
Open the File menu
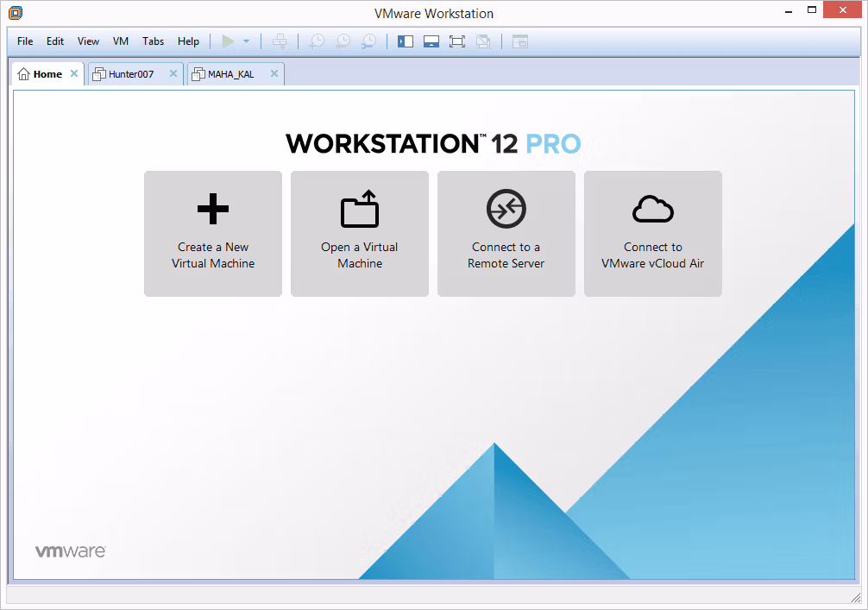25,41
